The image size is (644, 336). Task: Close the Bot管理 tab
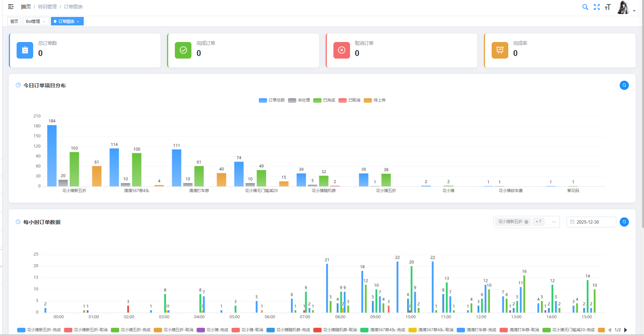(x=44, y=22)
